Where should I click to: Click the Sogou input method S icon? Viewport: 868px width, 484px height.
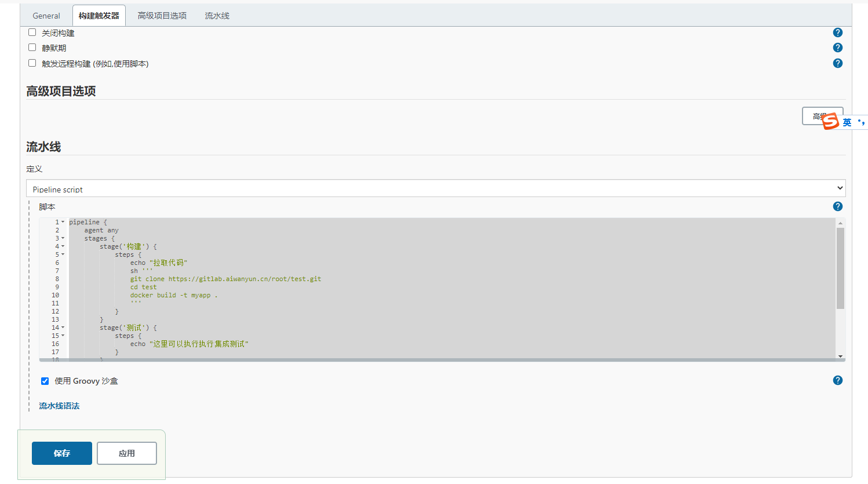[830, 121]
